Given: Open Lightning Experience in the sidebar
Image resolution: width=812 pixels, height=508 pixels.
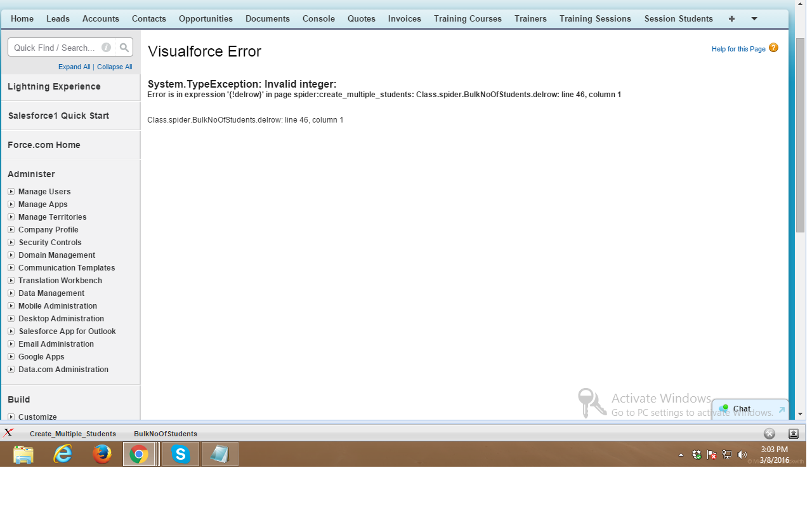Looking at the screenshot, I should coord(54,86).
